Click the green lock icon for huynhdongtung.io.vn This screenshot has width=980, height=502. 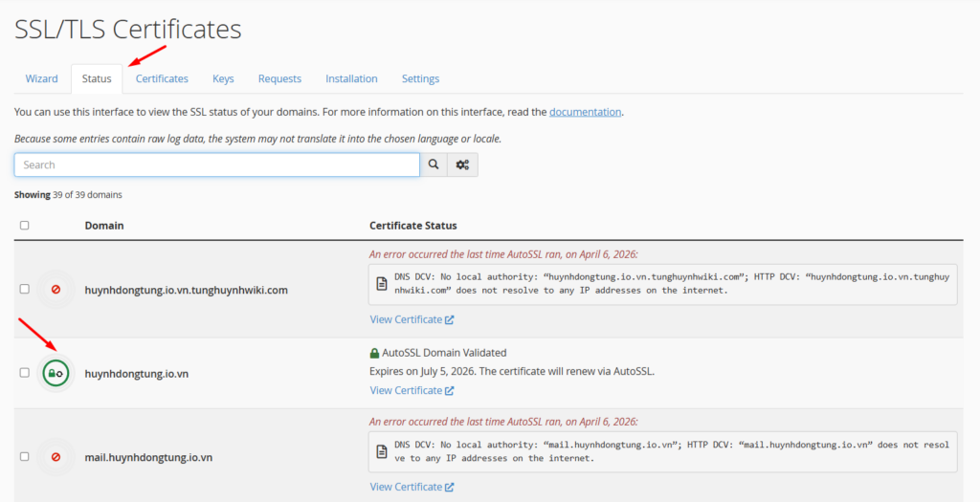(56, 373)
